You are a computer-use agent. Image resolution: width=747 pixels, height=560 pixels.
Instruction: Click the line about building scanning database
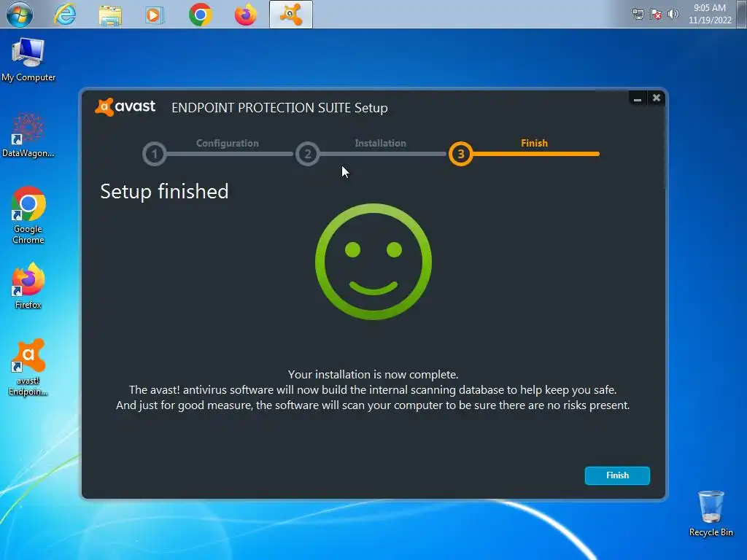click(x=373, y=390)
